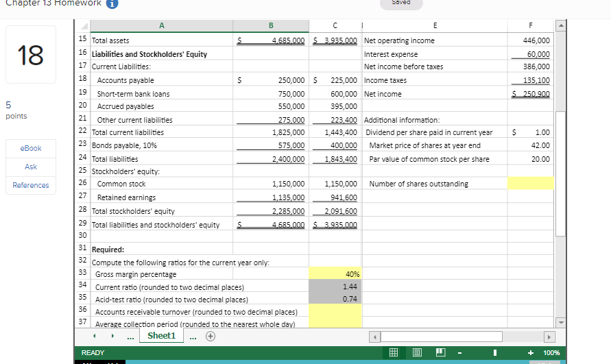The image size is (611, 364).
Task: Click previous sheet navigation arrow
Action: [x=95, y=336]
